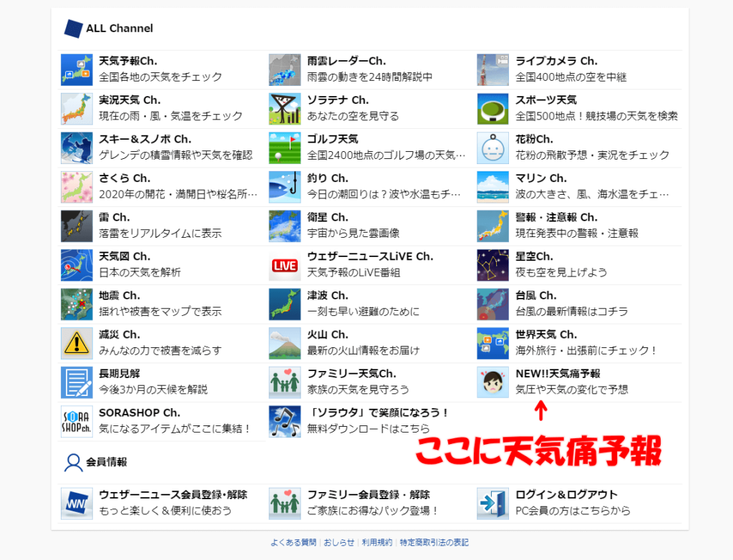Click the text 今後3か月の天候を解説

(153, 390)
